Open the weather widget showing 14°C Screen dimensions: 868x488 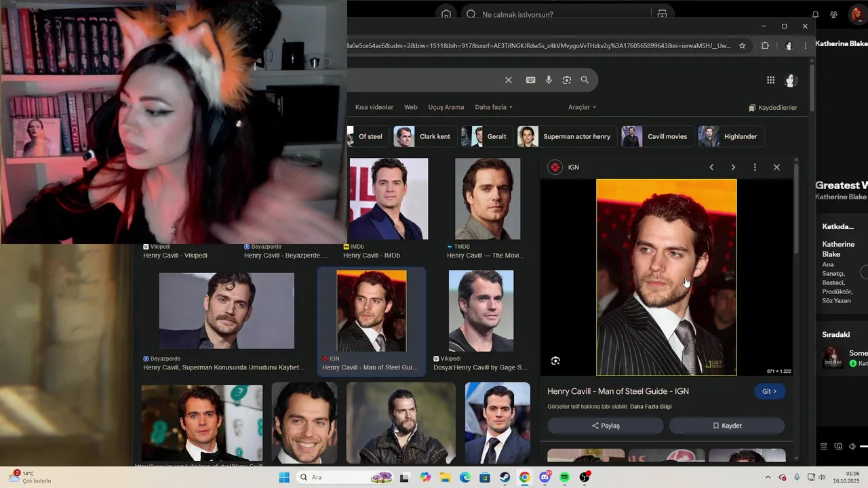(x=31, y=477)
